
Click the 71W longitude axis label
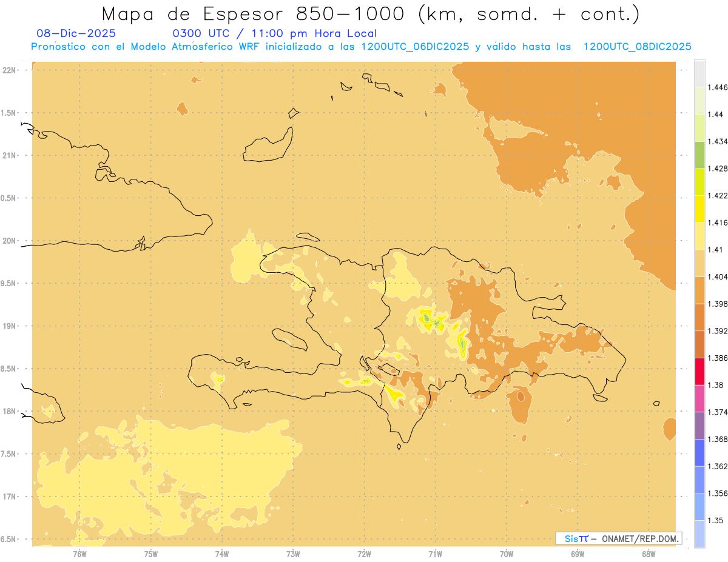click(435, 554)
